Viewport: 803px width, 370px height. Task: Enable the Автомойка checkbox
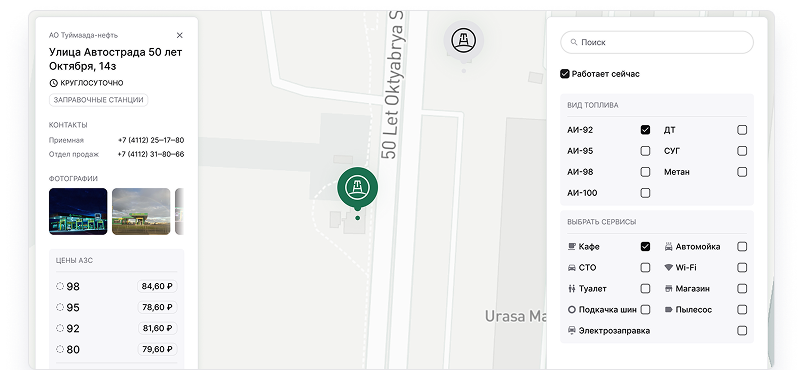coord(742,246)
